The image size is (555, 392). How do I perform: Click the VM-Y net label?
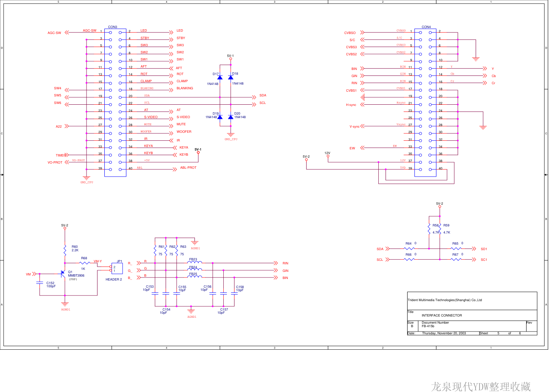pos(98,261)
